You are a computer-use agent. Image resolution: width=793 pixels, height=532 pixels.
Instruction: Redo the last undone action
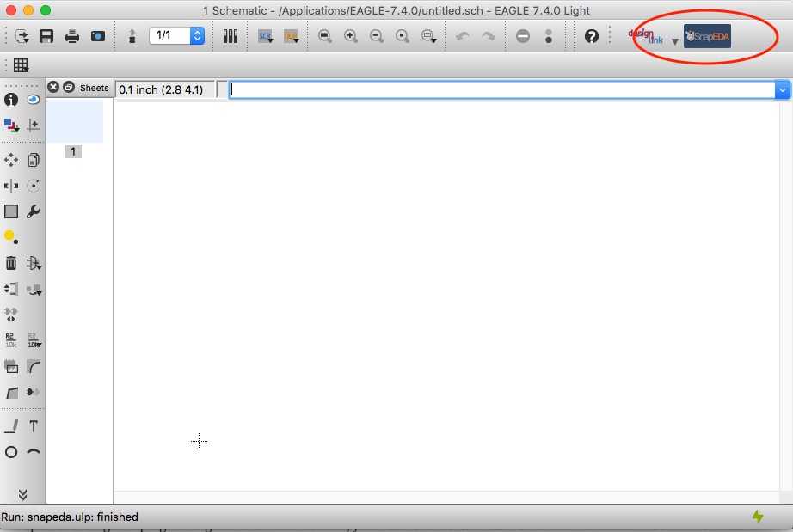[489, 36]
